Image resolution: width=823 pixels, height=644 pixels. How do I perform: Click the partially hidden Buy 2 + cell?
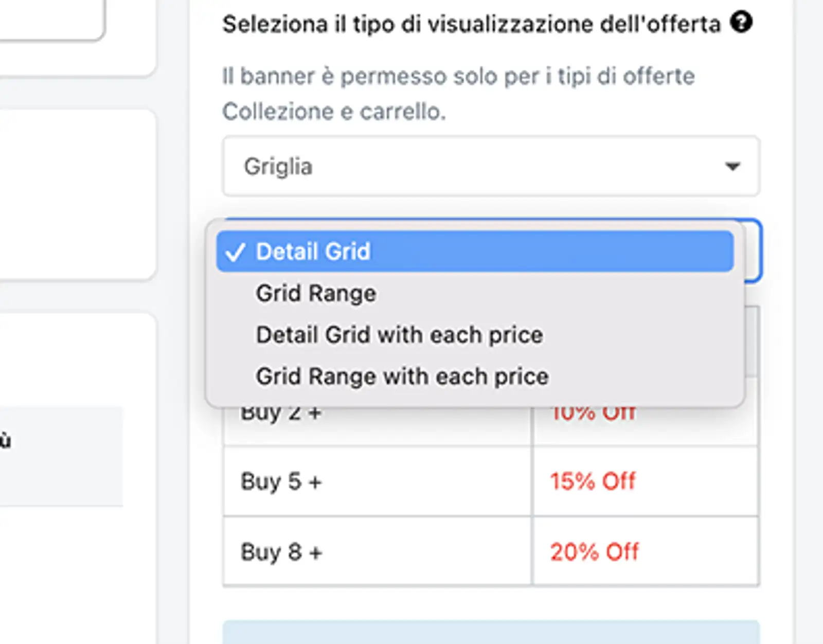[x=377, y=426]
